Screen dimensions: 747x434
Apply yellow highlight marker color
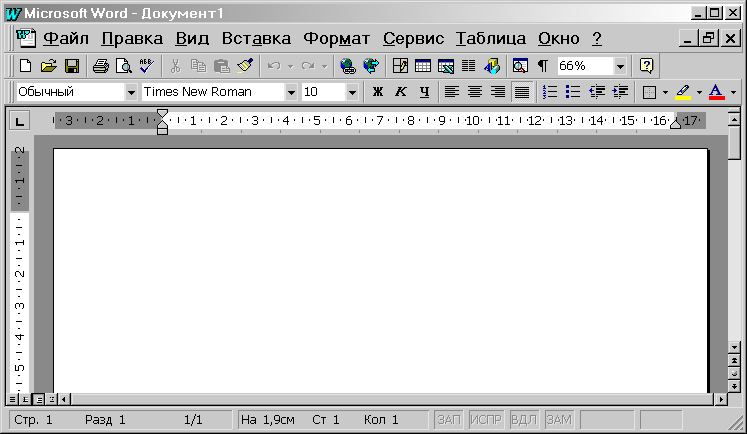[683, 91]
